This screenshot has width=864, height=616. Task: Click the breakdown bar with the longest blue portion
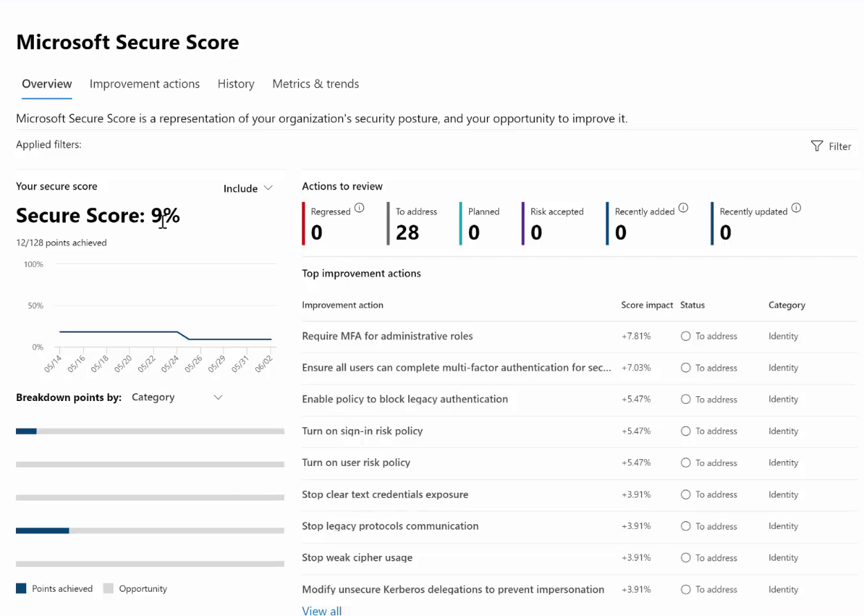(x=150, y=531)
